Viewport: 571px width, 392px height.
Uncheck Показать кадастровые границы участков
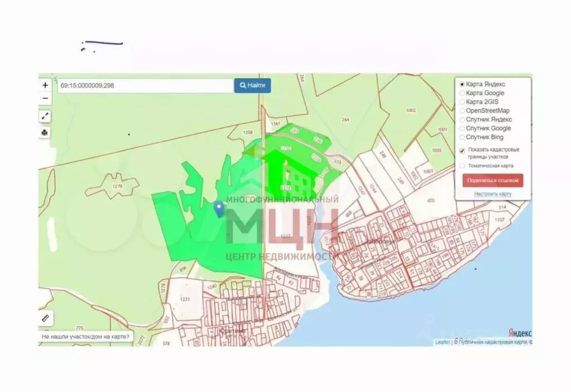point(462,150)
